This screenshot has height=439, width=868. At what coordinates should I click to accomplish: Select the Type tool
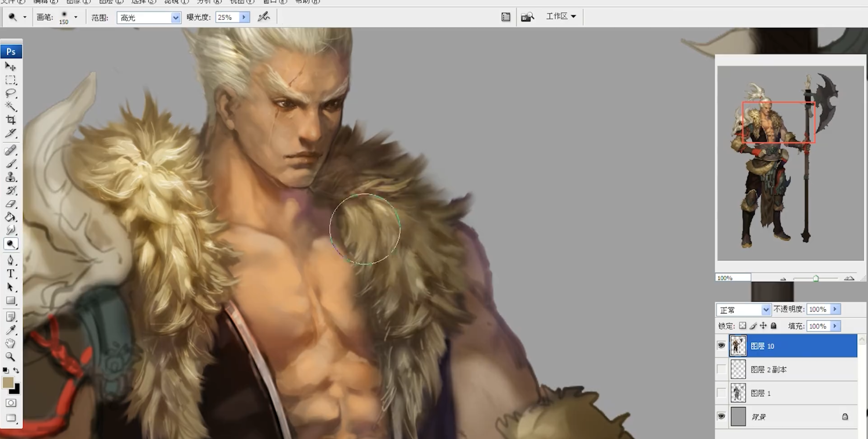pos(10,274)
